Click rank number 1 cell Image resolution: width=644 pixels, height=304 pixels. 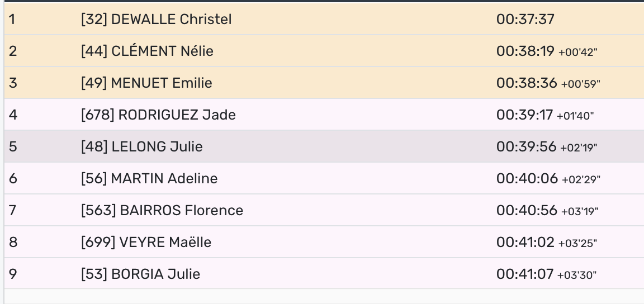(x=13, y=20)
